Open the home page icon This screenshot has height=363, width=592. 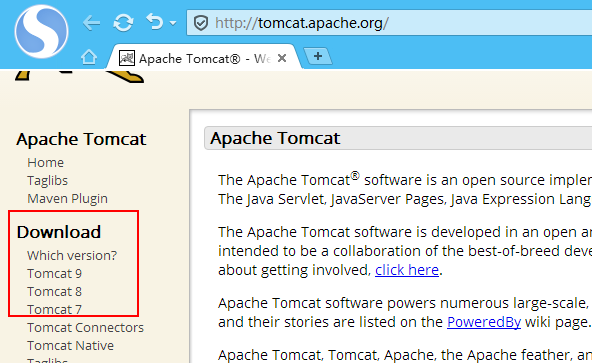89,57
